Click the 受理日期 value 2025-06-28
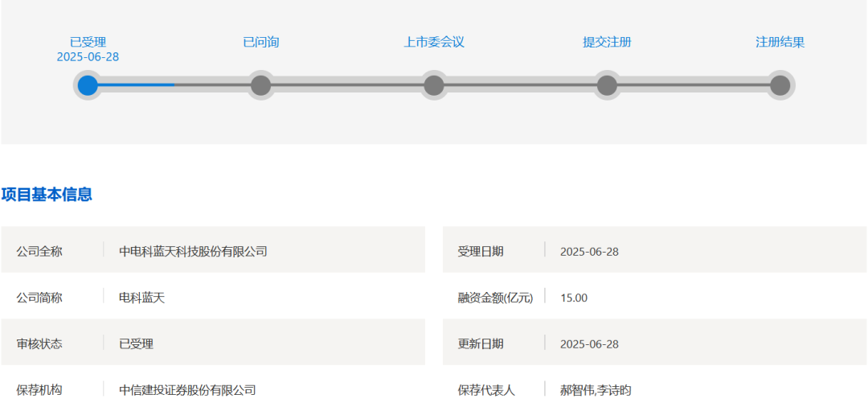Viewport: 868px width, 407px height. pos(590,252)
